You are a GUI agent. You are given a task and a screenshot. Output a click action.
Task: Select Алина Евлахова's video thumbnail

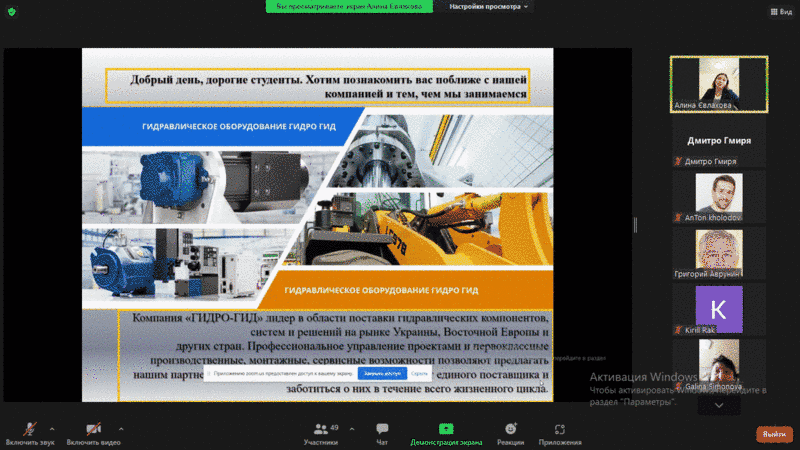point(719,84)
